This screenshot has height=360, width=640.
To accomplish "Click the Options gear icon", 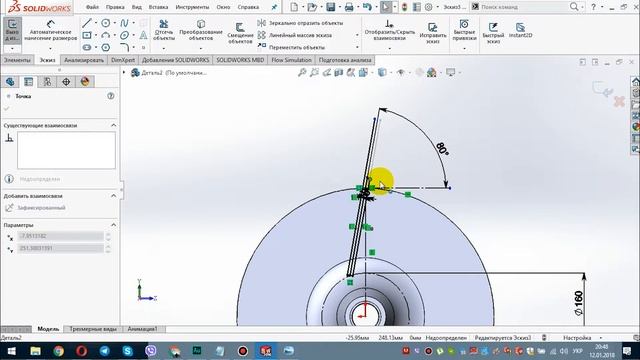I will point(429,7).
